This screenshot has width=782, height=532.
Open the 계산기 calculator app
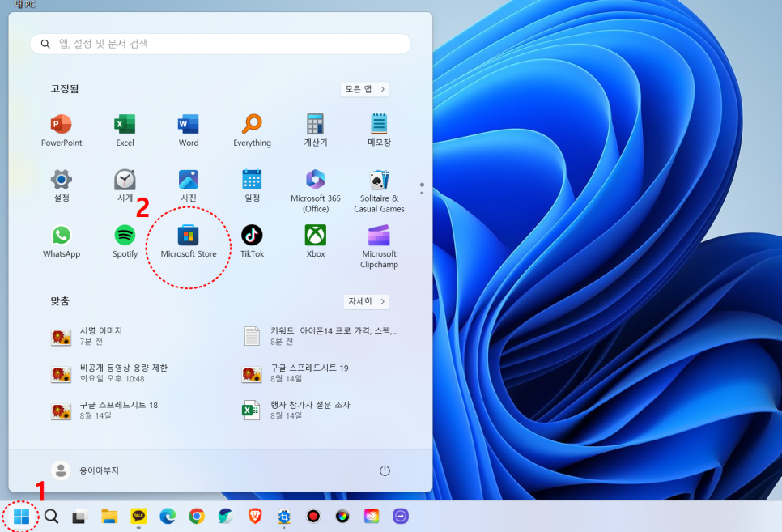[316, 130]
